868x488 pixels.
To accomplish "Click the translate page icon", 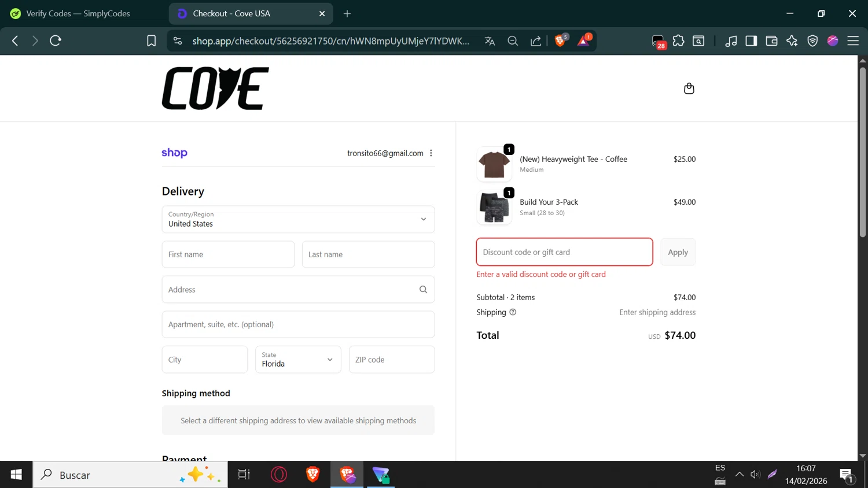I will tap(490, 40).
